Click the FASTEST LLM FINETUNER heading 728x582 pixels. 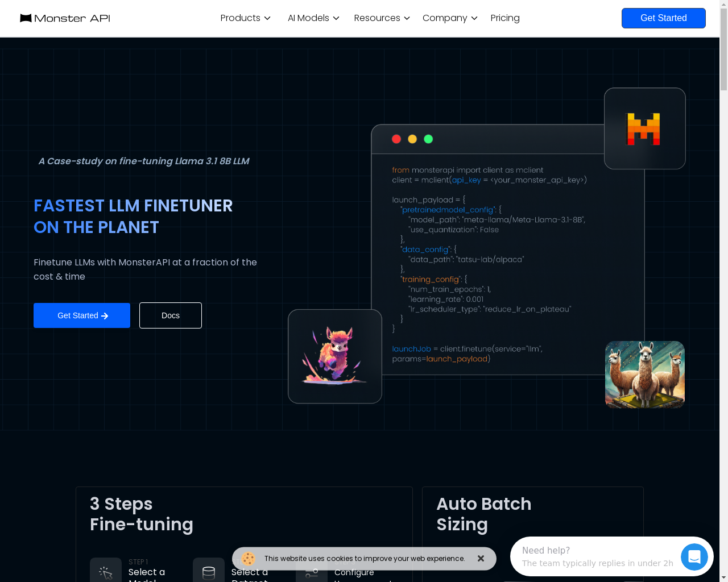133,217
